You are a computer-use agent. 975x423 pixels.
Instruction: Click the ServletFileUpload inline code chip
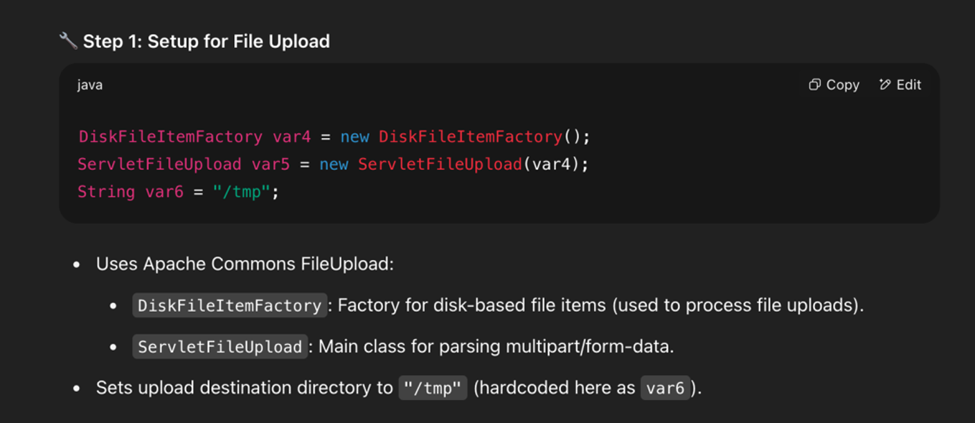point(220,347)
